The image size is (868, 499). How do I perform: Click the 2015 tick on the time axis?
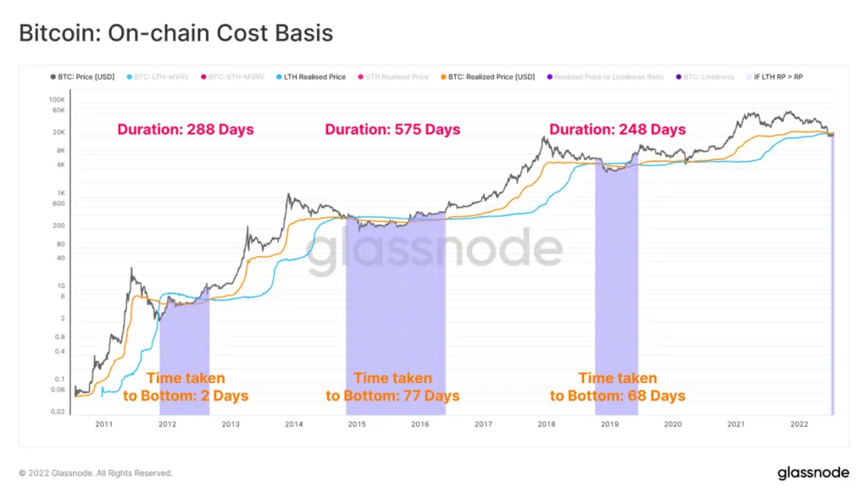[x=357, y=424]
